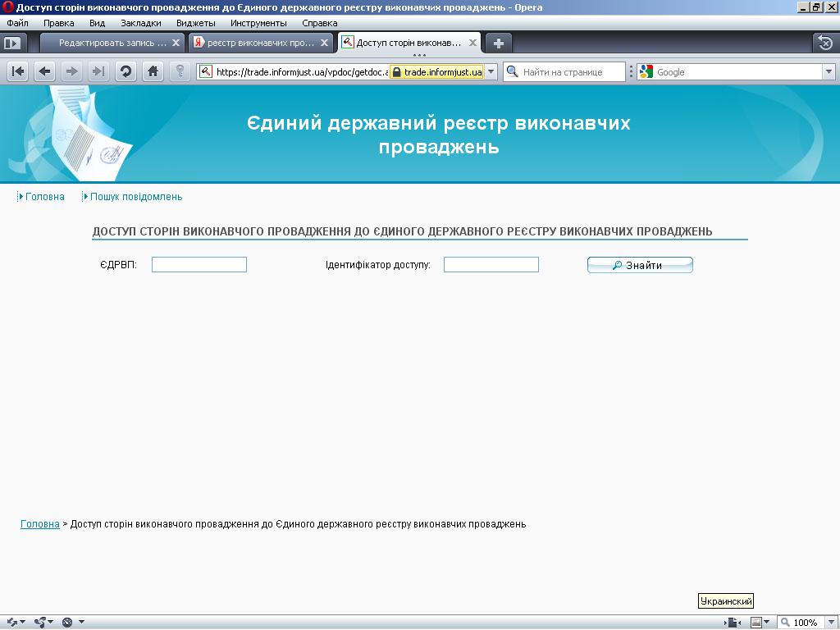Open Opera Turbo status bar icon

67,622
